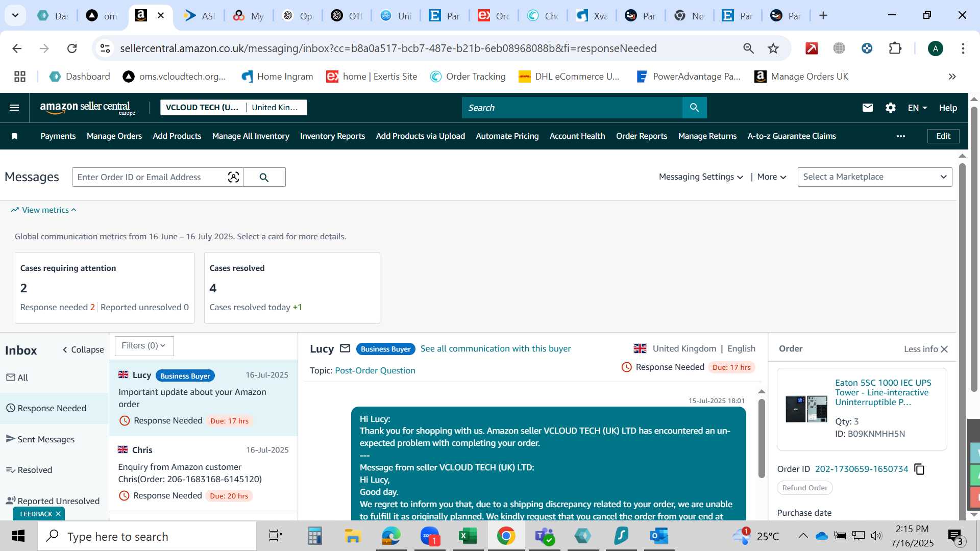Open the Chrome three-dot menu
Image resolution: width=980 pixels, height=551 pixels.
[963, 48]
